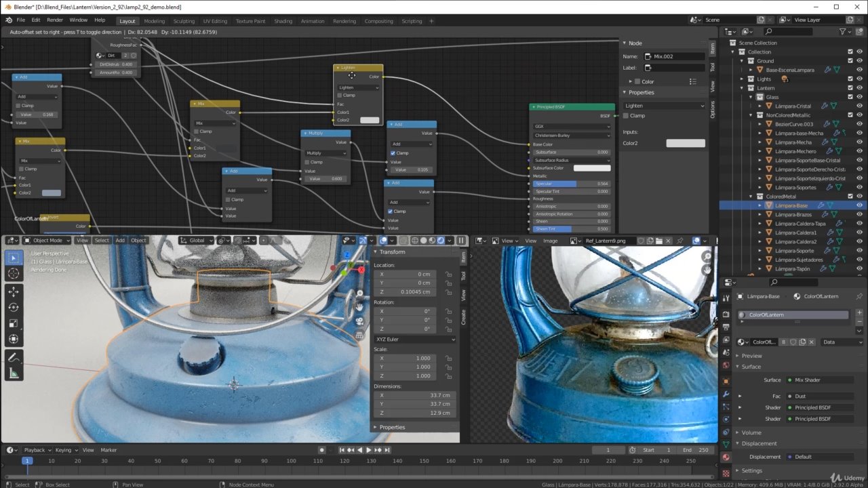Click the Color2 swatch in Node panel
This screenshot has width=868, height=488.
pos(685,143)
